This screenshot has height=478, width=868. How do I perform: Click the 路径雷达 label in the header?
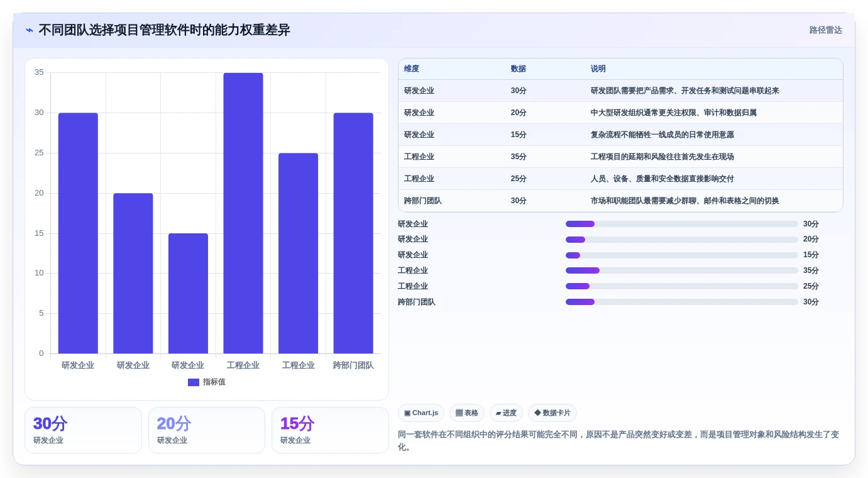pos(825,30)
